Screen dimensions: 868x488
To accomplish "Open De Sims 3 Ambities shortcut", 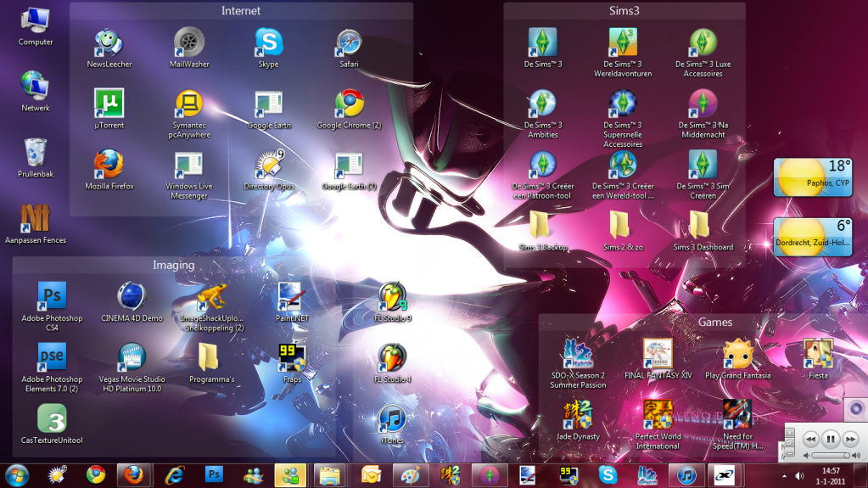I will coord(542,114).
